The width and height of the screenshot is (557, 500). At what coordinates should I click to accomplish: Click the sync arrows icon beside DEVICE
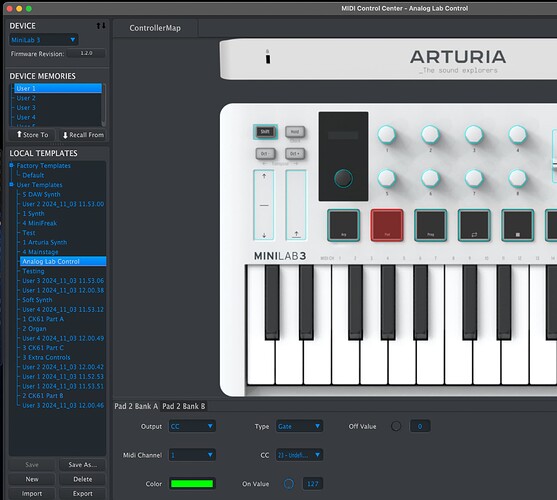point(101,26)
